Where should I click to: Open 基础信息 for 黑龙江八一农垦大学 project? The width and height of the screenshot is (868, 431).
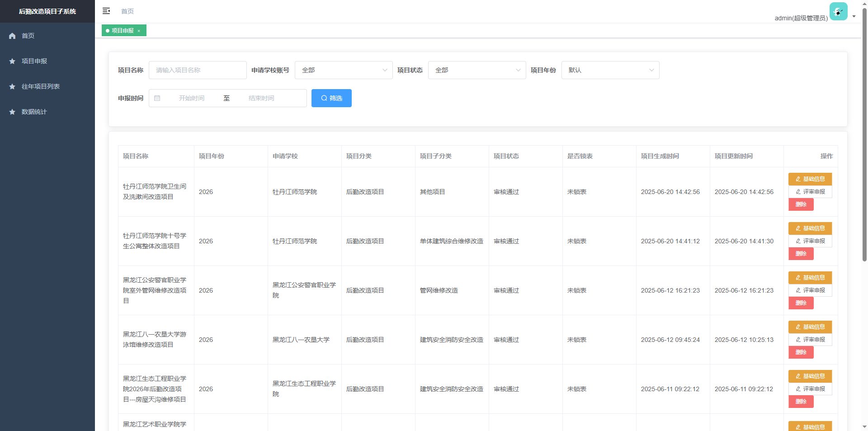810,327
